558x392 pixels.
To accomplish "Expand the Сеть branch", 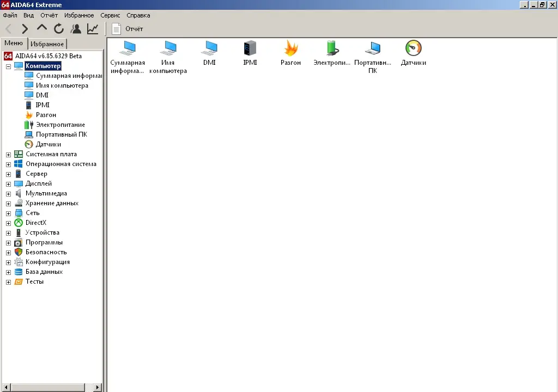I will (x=8, y=213).
